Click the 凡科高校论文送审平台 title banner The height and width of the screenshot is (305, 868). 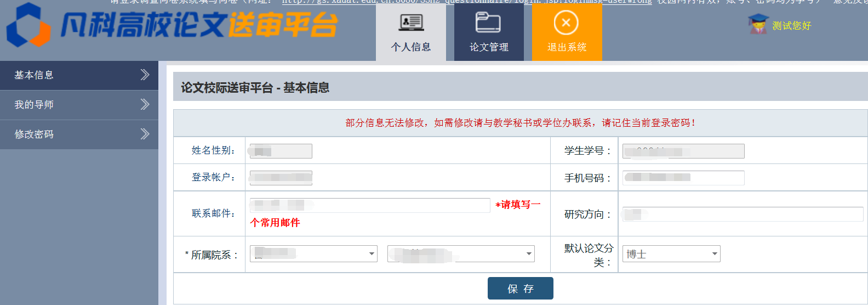coord(199,26)
